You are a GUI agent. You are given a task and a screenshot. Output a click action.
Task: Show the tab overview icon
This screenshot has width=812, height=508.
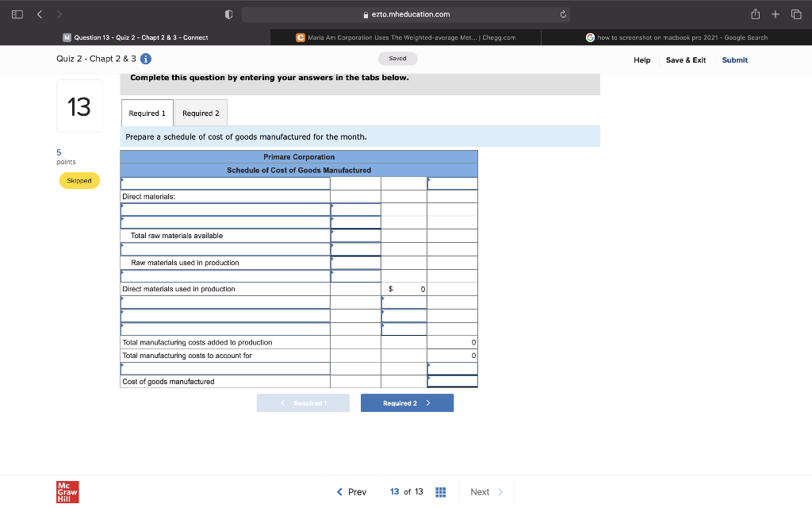tap(796, 14)
